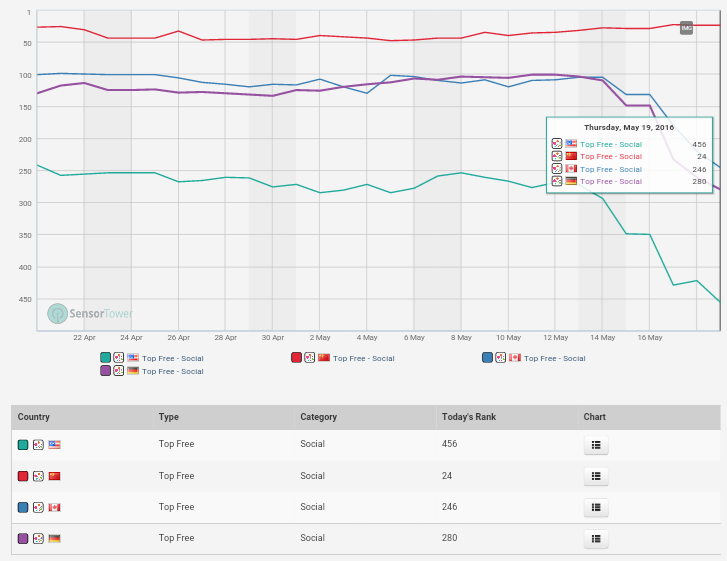Screen dimensions: 727x561
Task: Sort table by Today's Rank header
Action: coord(468,417)
